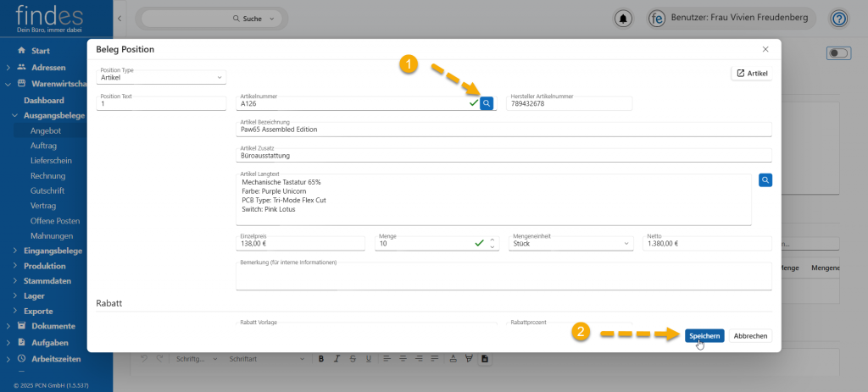Viewport: 868px width, 392px height.
Task: Click into the Einzelpreis field
Action: tap(302, 244)
